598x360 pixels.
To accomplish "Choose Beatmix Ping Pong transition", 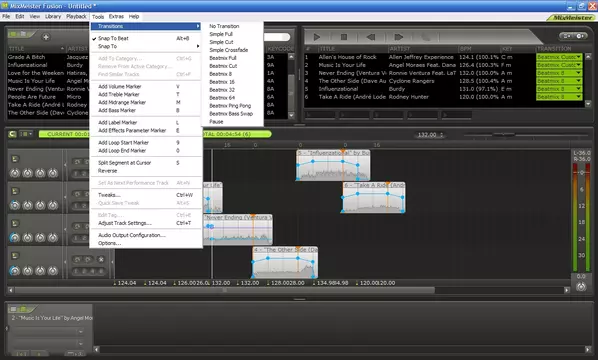I will [230, 106].
